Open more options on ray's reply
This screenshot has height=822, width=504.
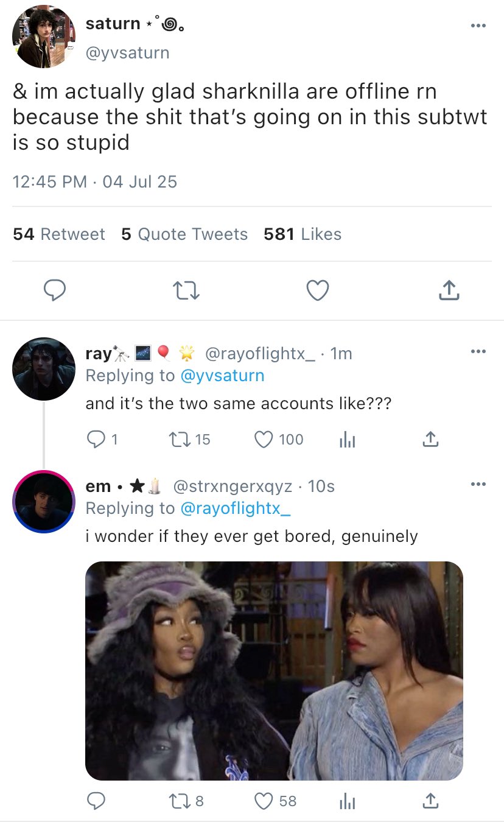point(478,352)
